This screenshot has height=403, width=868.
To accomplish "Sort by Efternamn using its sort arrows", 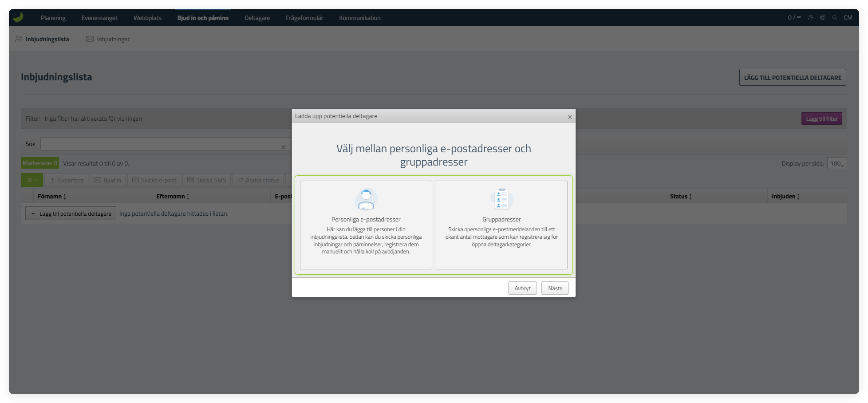I will click(x=188, y=197).
